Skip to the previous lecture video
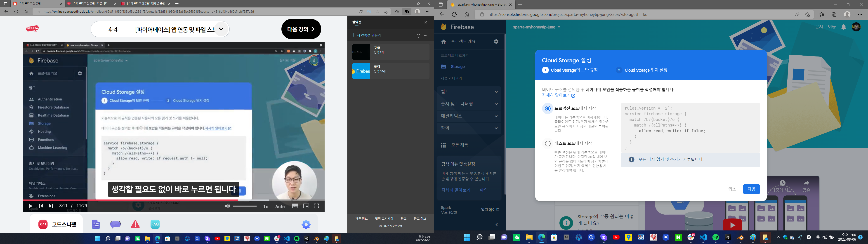Image resolution: width=868 pixels, height=244 pixels. click(x=41, y=206)
